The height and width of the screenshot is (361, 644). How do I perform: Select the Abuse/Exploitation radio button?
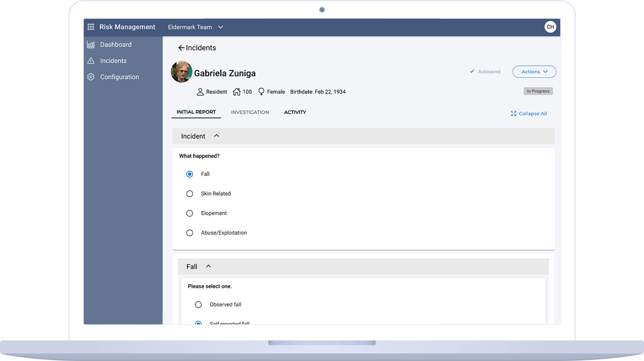(x=189, y=233)
